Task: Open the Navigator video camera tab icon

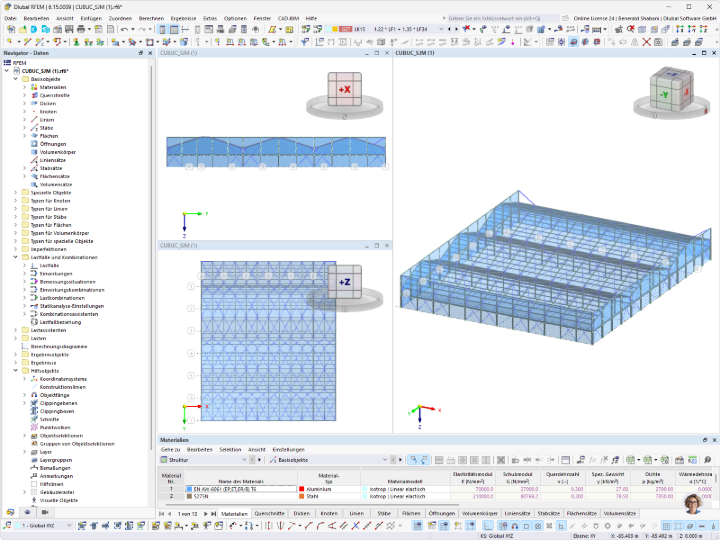Action: 45,512
